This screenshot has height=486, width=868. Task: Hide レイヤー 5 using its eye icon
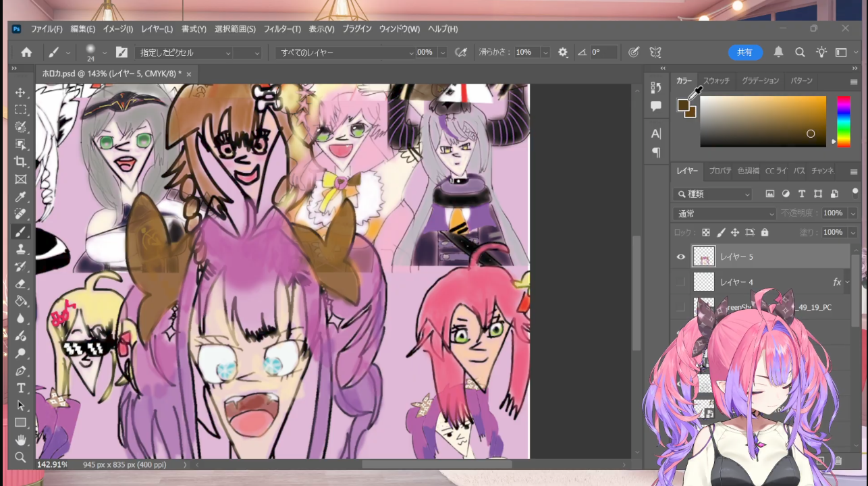680,257
